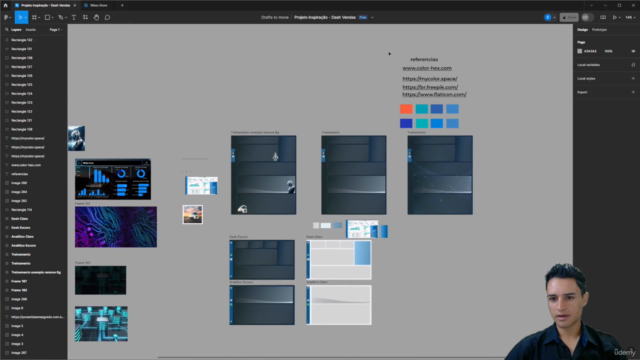Click Drafts to move breadcrumb

pyautogui.click(x=275, y=18)
